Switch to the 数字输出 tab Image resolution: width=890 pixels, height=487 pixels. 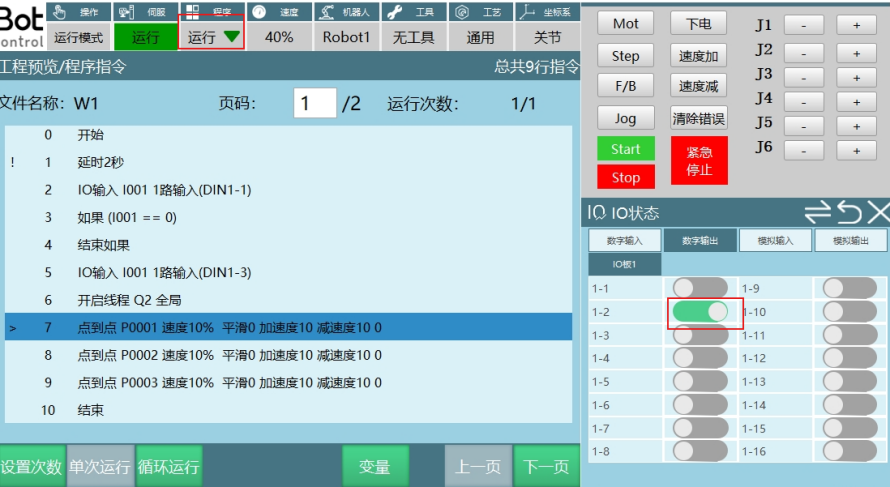(x=700, y=241)
